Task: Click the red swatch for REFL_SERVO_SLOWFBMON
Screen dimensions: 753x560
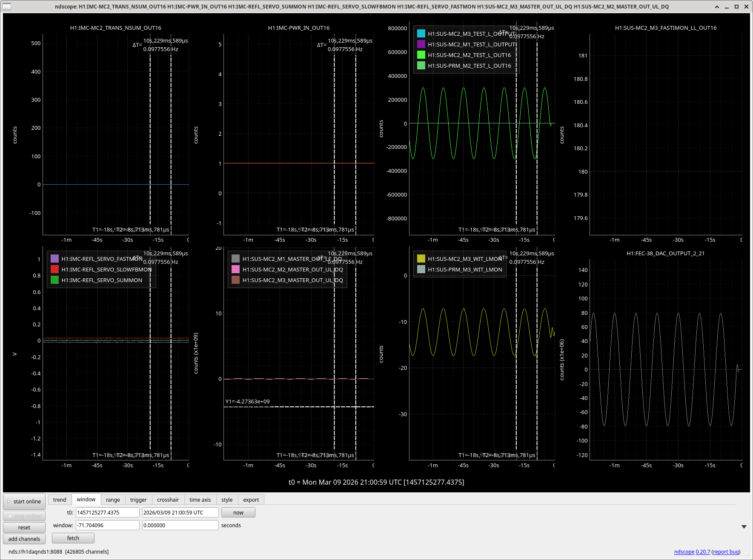Action: coord(54,269)
